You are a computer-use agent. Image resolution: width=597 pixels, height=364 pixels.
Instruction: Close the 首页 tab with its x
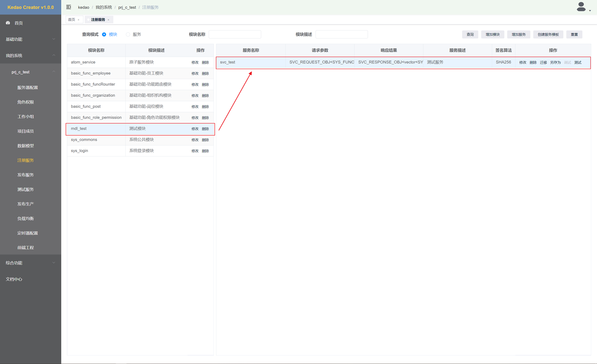pyautogui.click(x=78, y=20)
